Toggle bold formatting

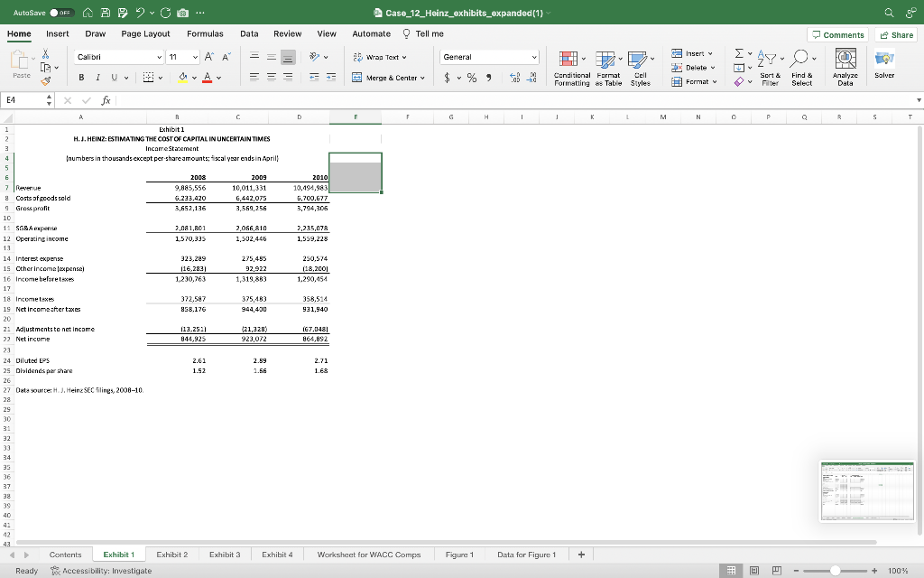tap(81, 79)
